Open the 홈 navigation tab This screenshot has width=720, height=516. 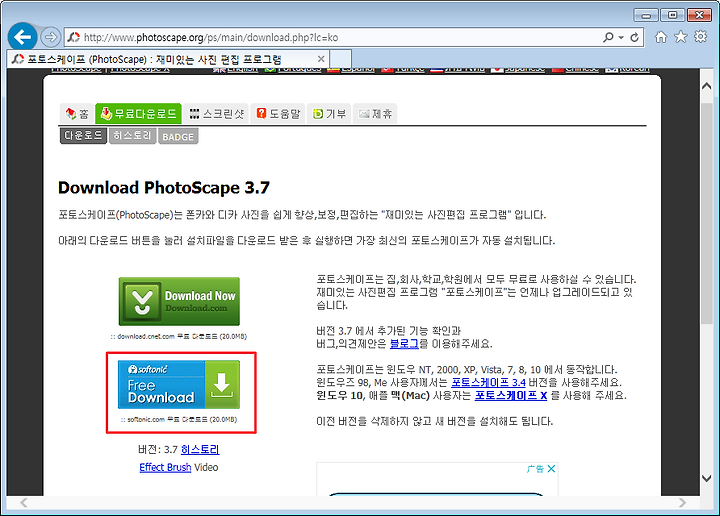point(77,113)
